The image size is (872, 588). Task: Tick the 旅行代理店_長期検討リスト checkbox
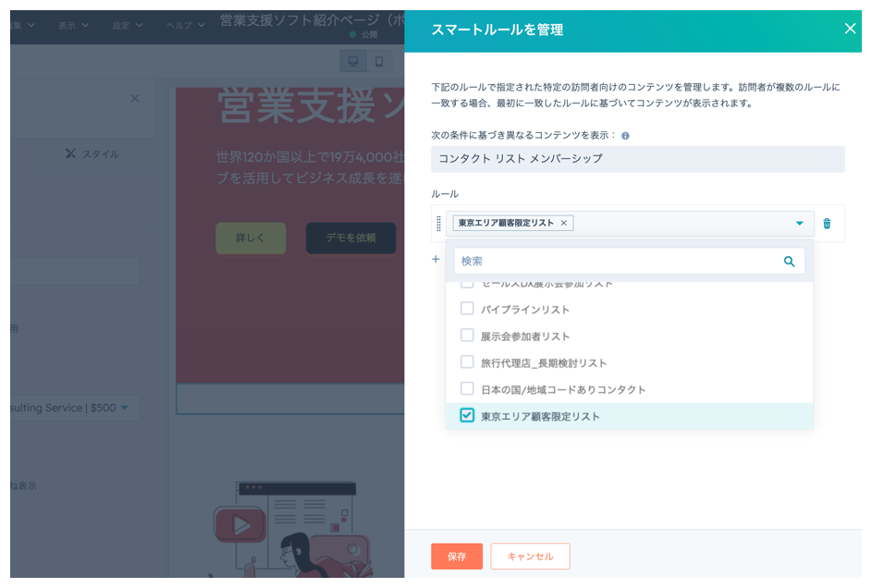pos(467,362)
